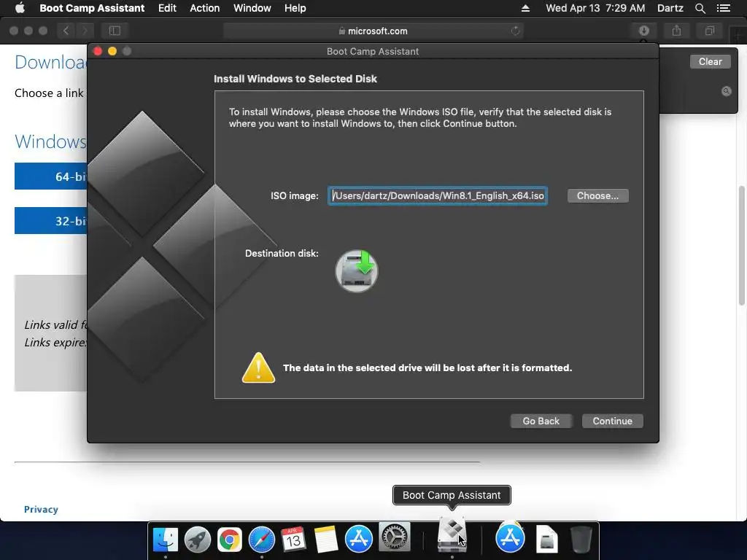Reveal download in Finder magnifier icon
The width and height of the screenshot is (747, 560).
726,91
